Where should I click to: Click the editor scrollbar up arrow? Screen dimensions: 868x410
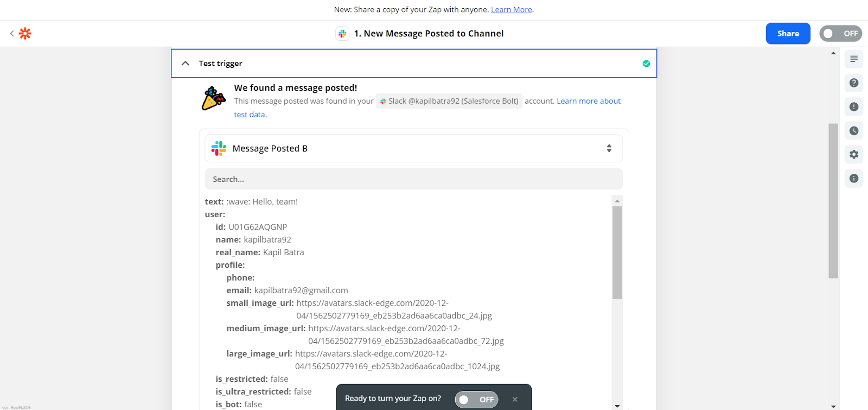point(833,53)
